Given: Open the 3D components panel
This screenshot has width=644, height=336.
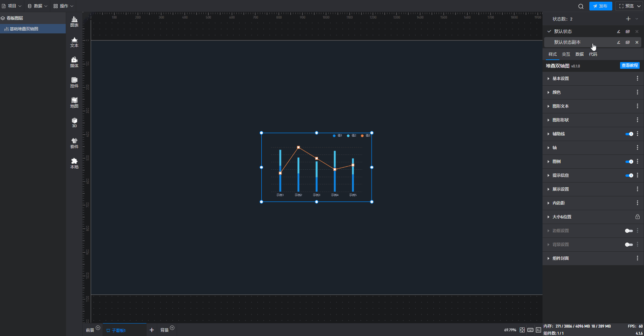Looking at the screenshot, I should coord(74,123).
